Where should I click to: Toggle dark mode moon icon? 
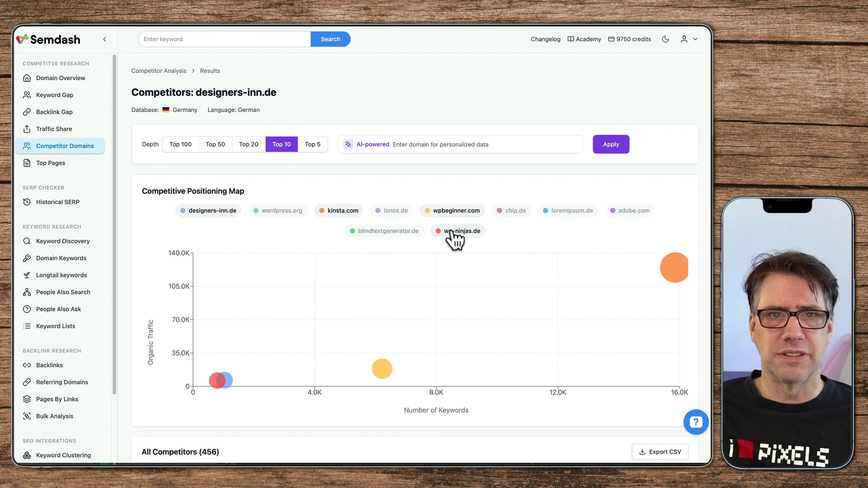[x=665, y=39]
